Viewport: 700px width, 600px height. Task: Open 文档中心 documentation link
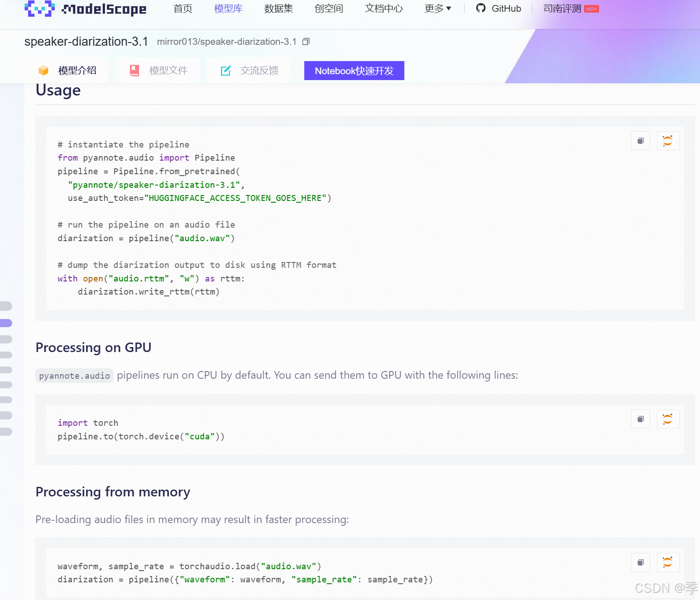tap(384, 9)
